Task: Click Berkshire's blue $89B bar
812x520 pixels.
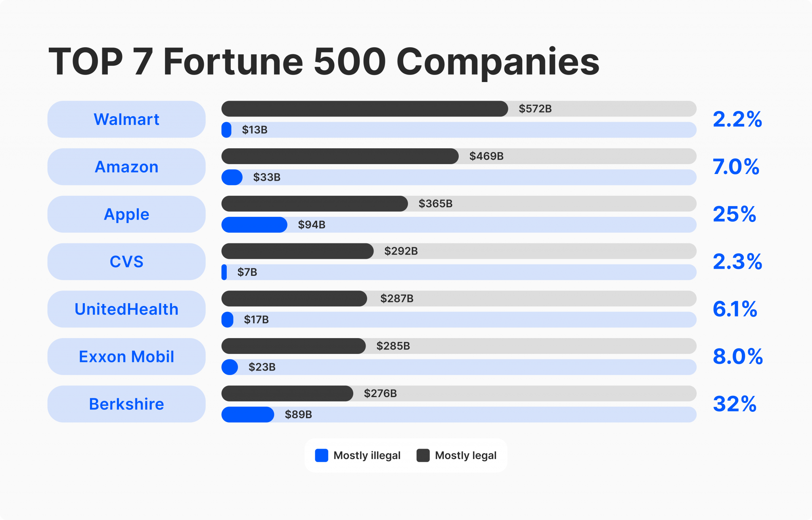Action: (x=247, y=415)
